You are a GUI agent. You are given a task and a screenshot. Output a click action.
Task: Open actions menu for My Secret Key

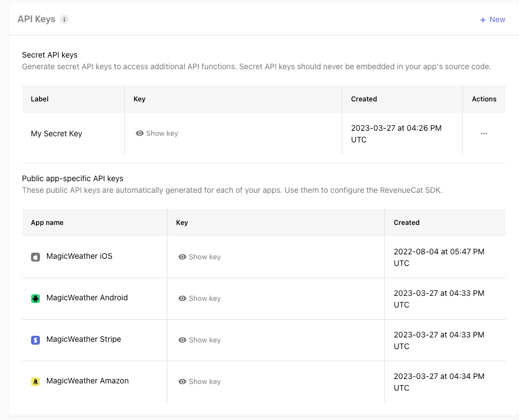[484, 134]
